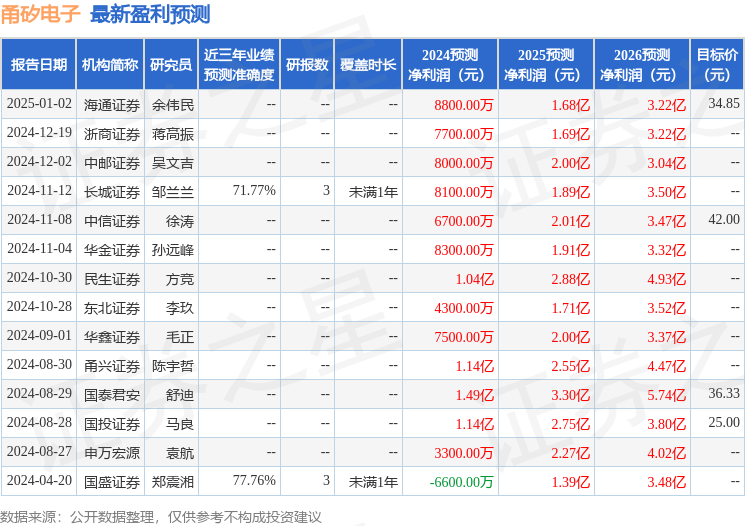Screen dimensions: 745x526
Task: Click the 4300.00万 profit value
Action: pyautogui.click(x=464, y=308)
